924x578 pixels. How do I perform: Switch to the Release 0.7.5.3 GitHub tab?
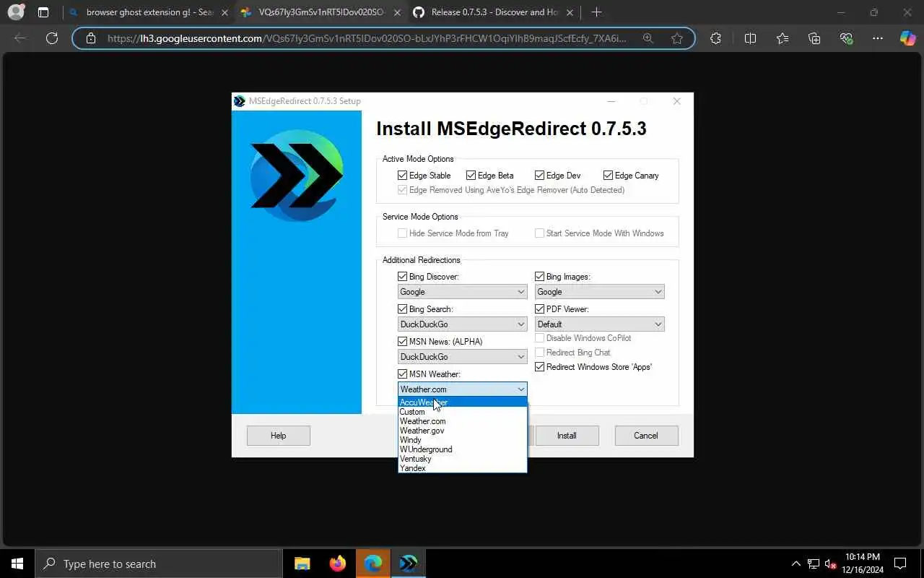click(x=494, y=12)
